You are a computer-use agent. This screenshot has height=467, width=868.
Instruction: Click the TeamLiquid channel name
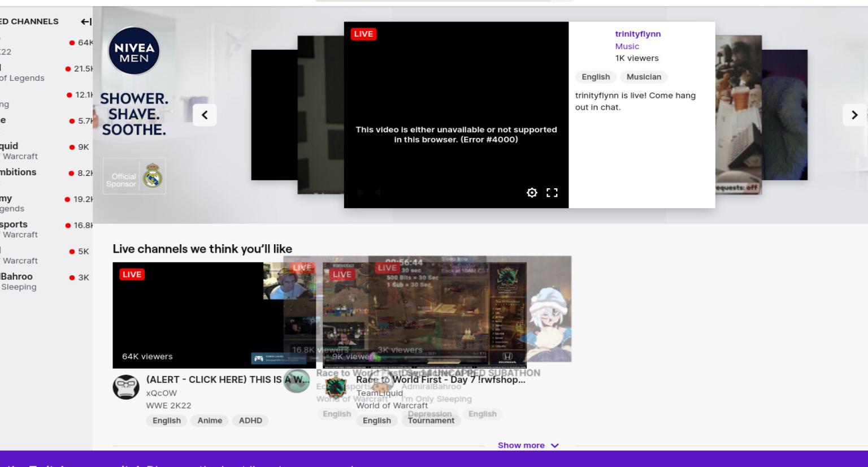(x=380, y=393)
